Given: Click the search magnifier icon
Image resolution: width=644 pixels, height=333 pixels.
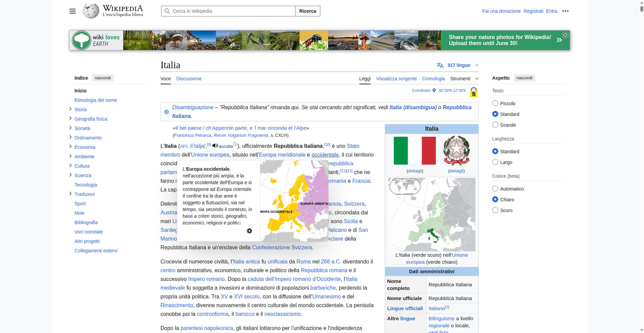Looking at the screenshot, I should [167, 11].
